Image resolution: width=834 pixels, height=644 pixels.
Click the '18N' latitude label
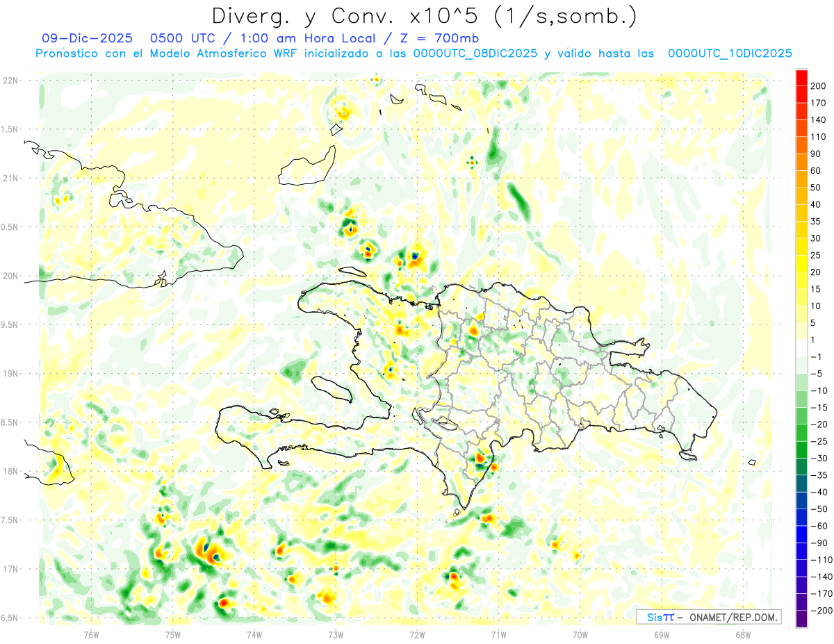tap(10, 471)
